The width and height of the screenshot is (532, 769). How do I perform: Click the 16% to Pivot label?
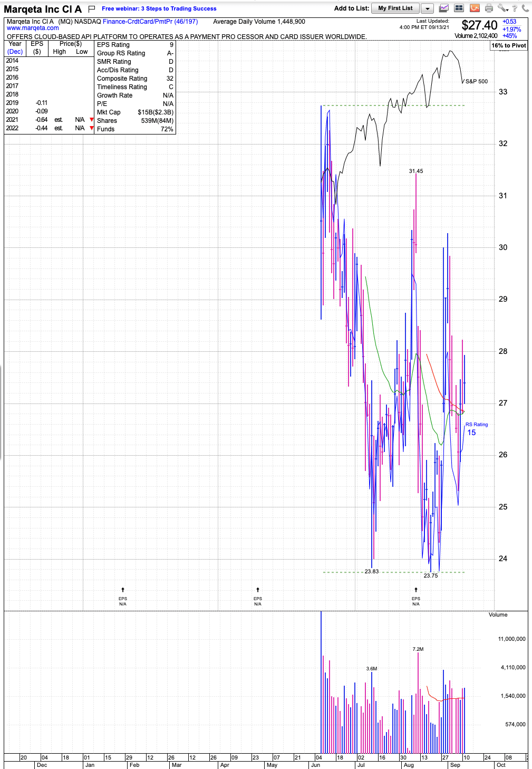(509, 45)
